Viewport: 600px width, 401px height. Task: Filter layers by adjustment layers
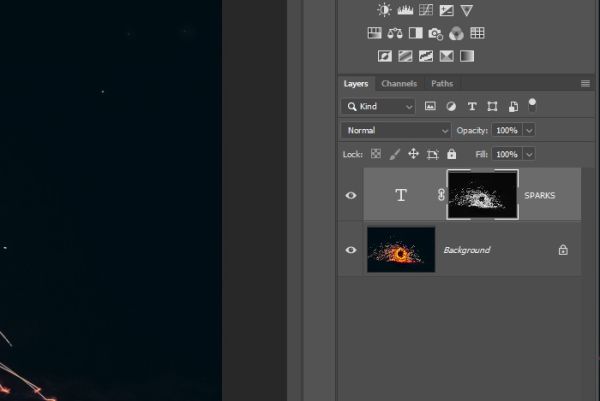tap(451, 106)
